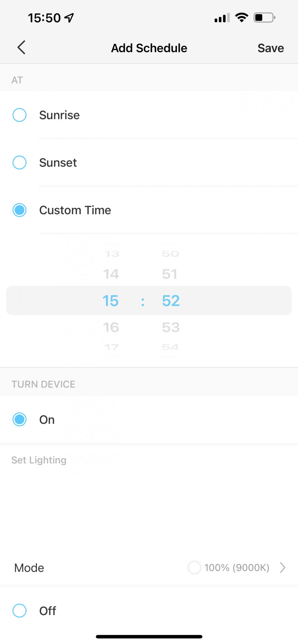This screenshot has width=298, height=644.
Task: Tap the back arrow icon
Action: (x=21, y=48)
